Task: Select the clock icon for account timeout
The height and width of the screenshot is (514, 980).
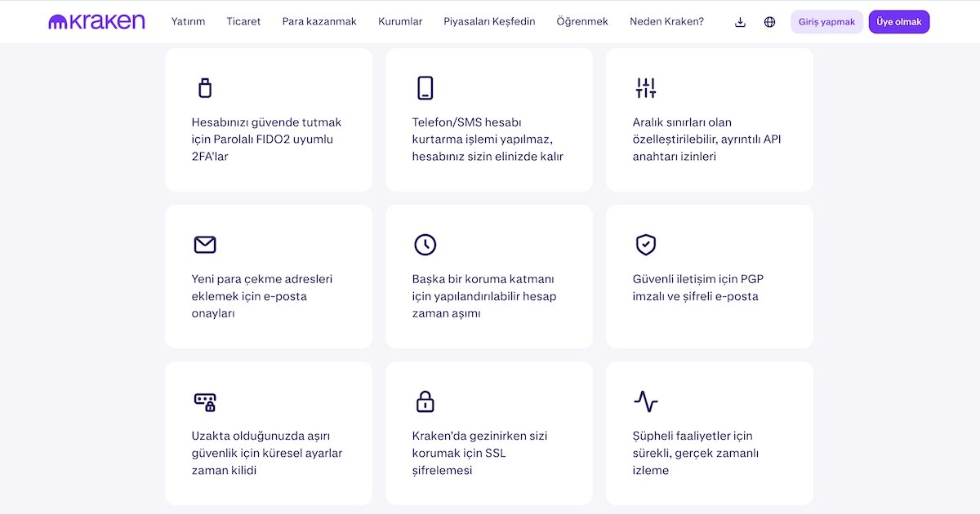Action: pos(425,244)
